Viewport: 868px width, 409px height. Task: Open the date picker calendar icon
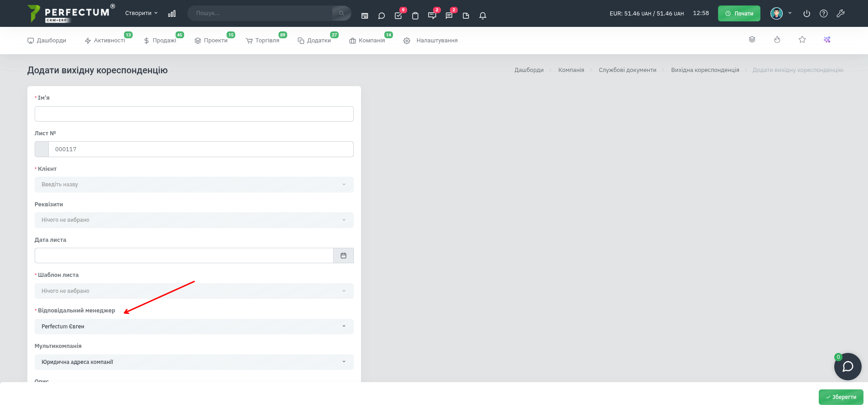pos(344,256)
